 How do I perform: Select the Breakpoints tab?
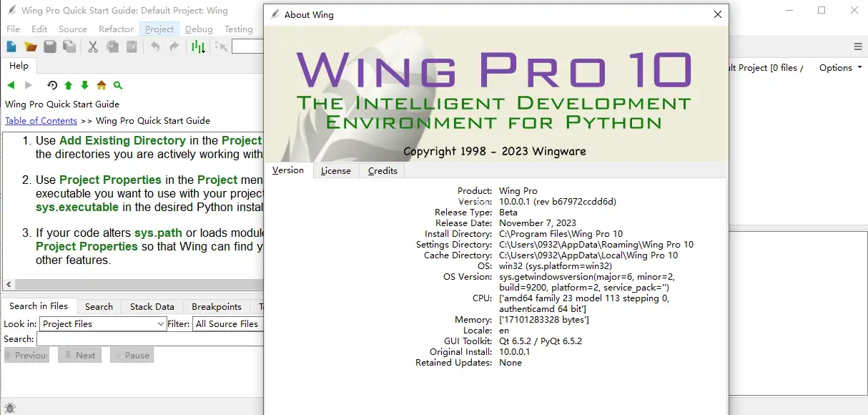pyautogui.click(x=216, y=306)
